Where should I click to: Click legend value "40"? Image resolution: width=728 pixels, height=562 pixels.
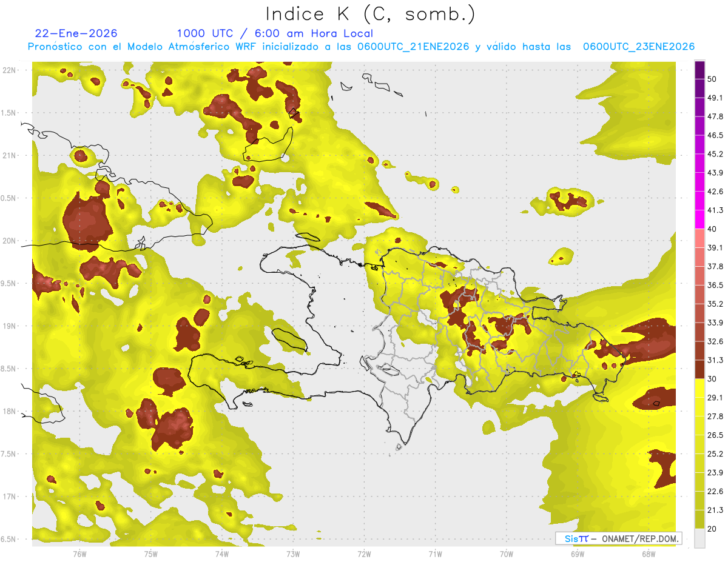pos(712,229)
